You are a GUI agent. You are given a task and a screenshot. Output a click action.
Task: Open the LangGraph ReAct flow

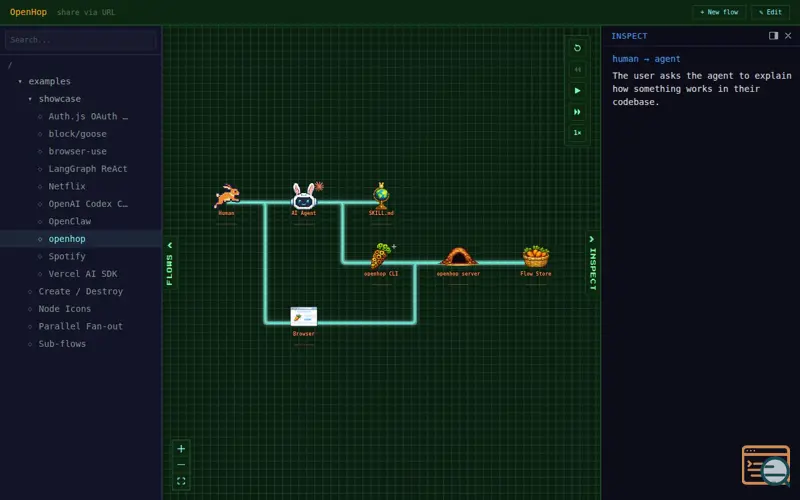[88, 169]
